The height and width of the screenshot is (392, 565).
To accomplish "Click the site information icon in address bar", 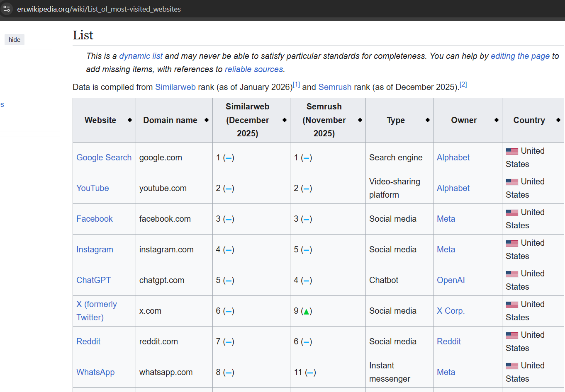I will click(7, 9).
